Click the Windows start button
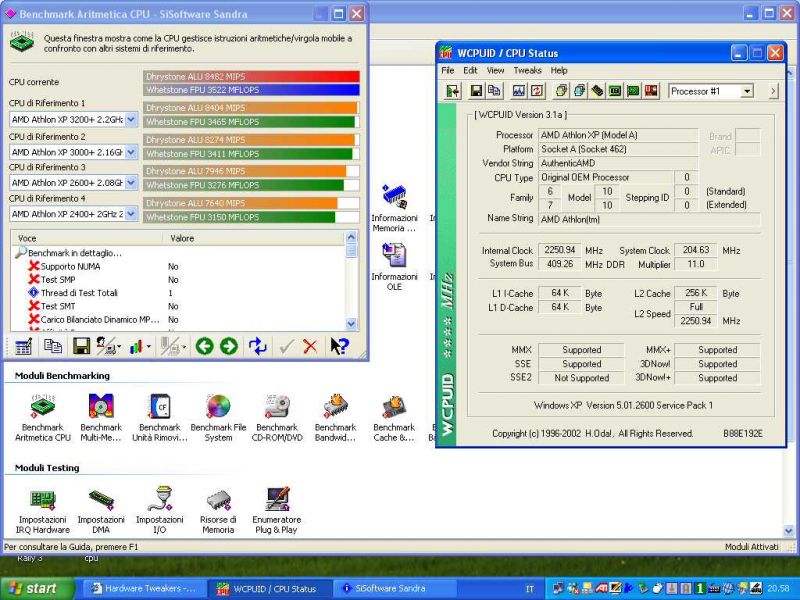Viewport: 800px width, 600px height. click(36, 588)
